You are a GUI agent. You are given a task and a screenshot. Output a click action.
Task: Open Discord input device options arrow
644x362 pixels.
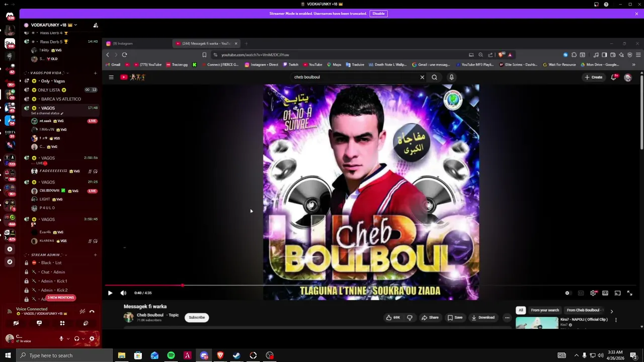coord(68,339)
